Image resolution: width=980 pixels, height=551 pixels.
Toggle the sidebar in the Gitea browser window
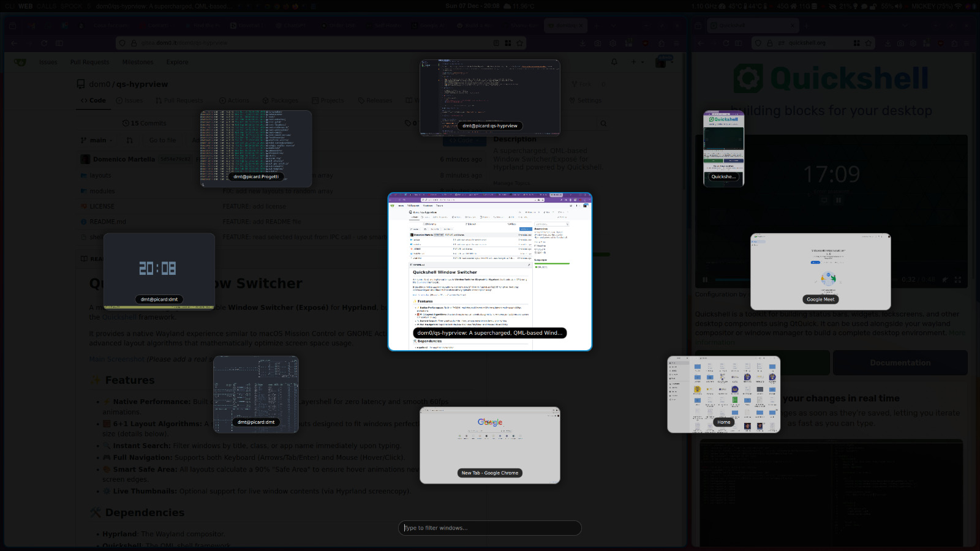point(59,43)
